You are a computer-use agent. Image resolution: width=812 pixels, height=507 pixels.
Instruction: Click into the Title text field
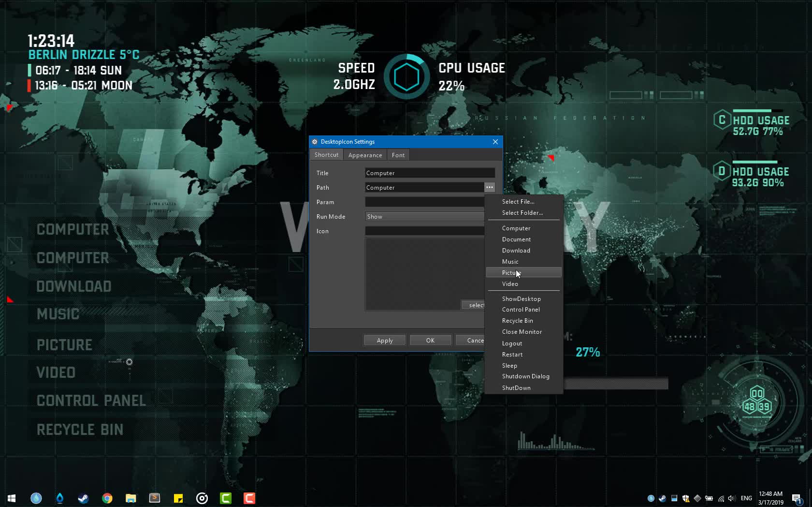430,173
